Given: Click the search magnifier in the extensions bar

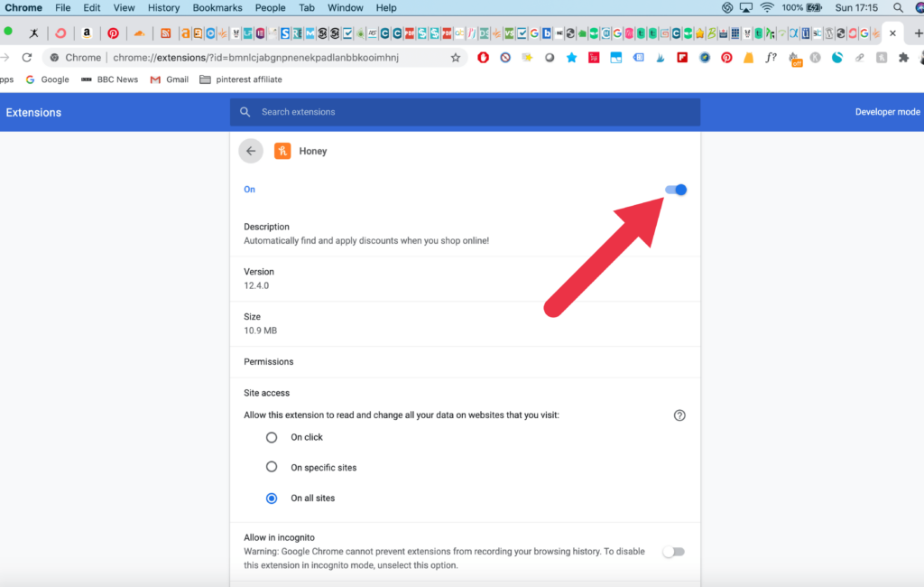Looking at the screenshot, I should coord(245,112).
